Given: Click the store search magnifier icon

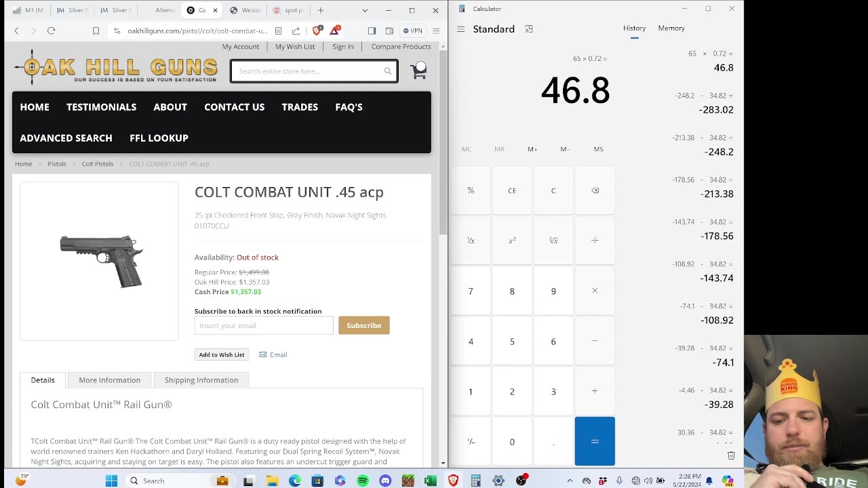Looking at the screenshot, I should pos(388,71).
